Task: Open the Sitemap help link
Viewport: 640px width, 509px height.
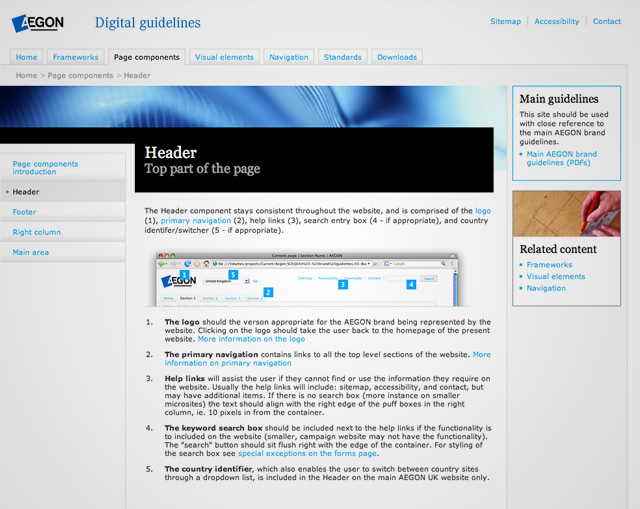Action: 505,21
